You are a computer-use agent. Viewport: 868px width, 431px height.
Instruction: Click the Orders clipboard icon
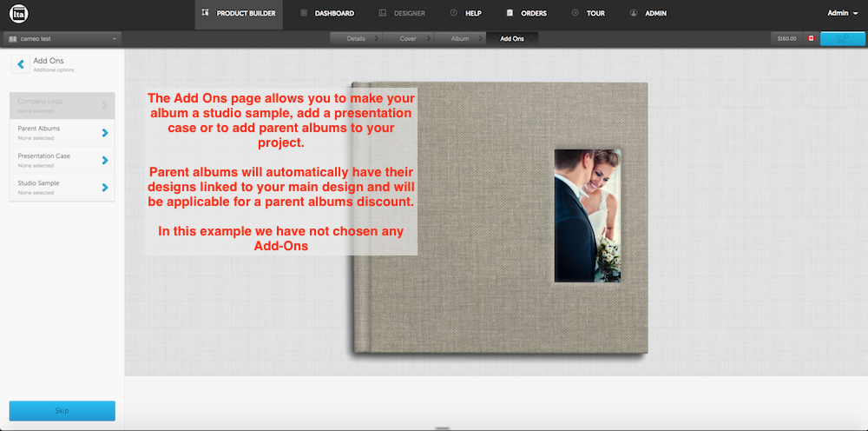510,13
